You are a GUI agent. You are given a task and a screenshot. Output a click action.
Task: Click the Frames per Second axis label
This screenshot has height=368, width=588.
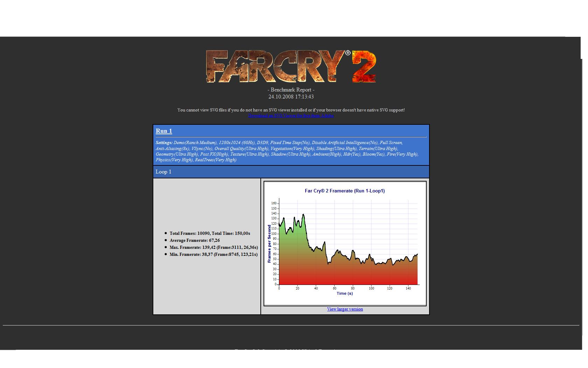(269, 244)
